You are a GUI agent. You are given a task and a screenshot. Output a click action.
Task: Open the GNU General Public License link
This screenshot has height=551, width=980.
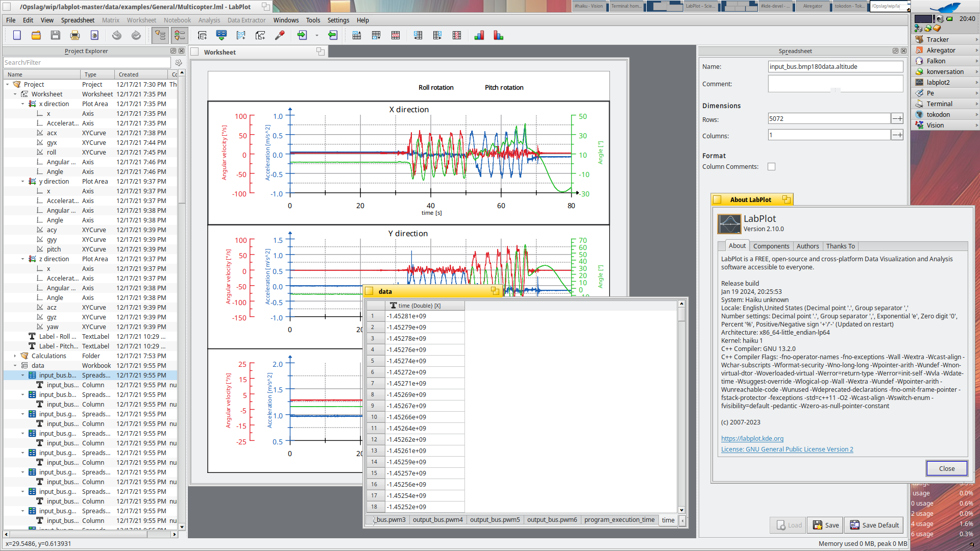click(x=787, y=449)
